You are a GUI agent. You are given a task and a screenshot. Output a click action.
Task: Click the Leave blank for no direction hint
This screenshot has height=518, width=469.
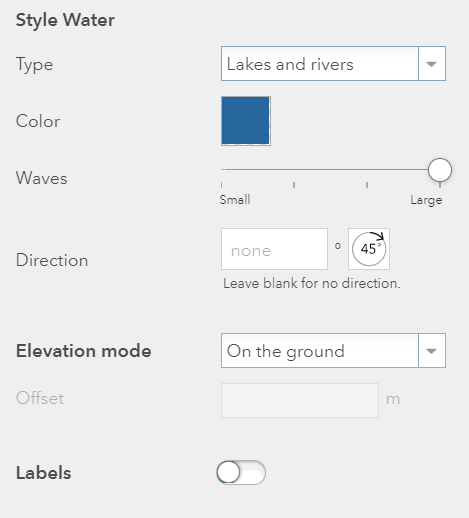click(x=312, y=283)
